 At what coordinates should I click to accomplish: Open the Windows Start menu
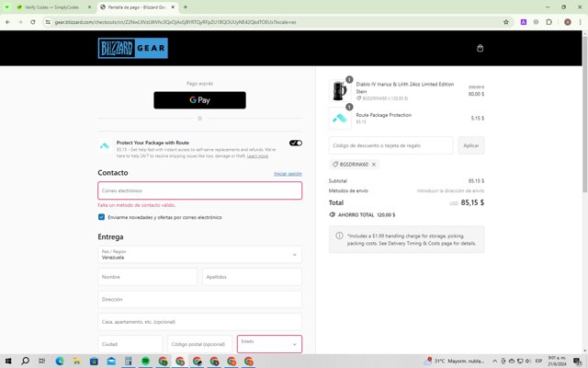coord(8,362)
